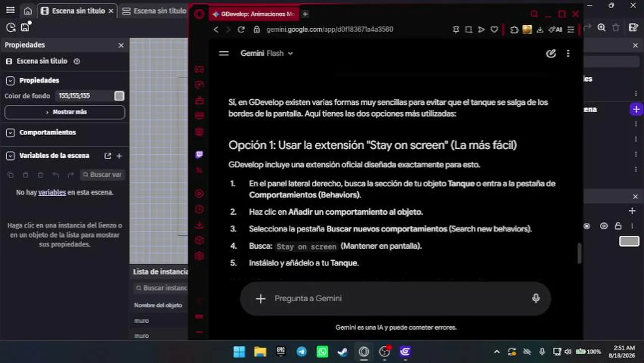Open Gemini Flash model dropdown

click(267, 53)
